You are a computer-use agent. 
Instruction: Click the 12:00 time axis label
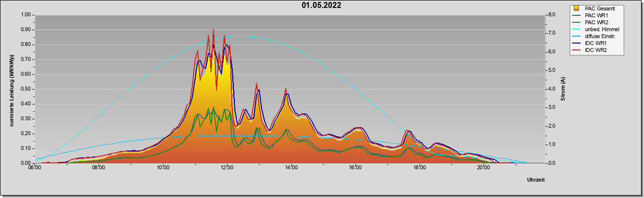click(x=227, y=168)
